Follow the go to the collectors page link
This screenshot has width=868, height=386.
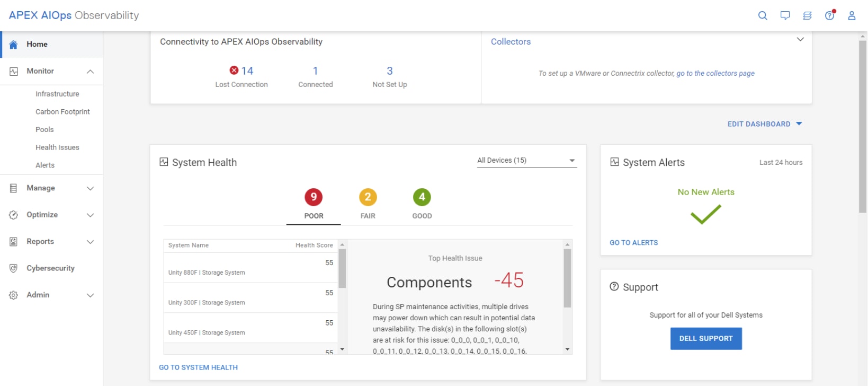[x=715, y=74]
